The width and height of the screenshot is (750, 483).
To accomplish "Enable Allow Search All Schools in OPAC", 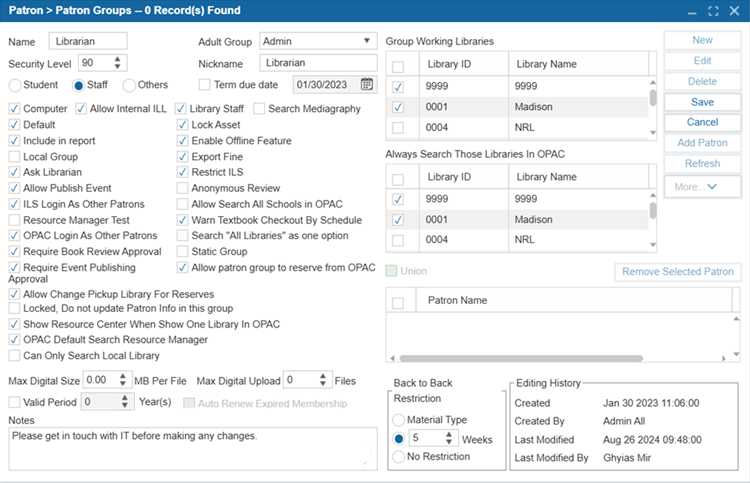I will 182,204.
